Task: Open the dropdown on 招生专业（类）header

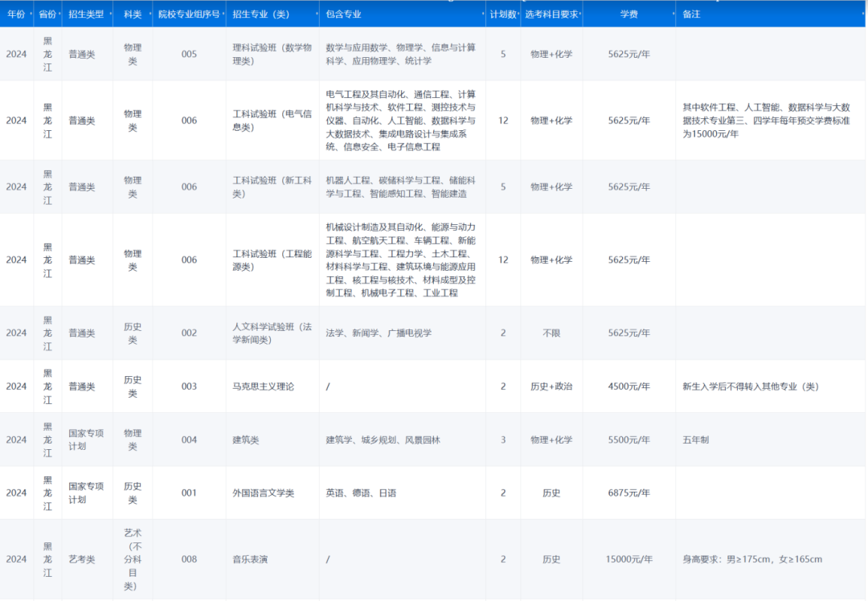Action: click(x=316, y=13)
